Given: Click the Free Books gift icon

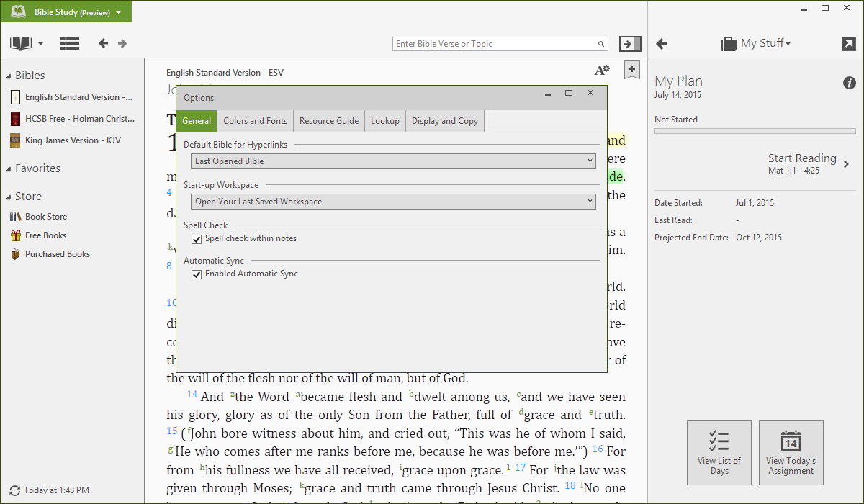Looking at the screenshot, I should click(15, 235).
